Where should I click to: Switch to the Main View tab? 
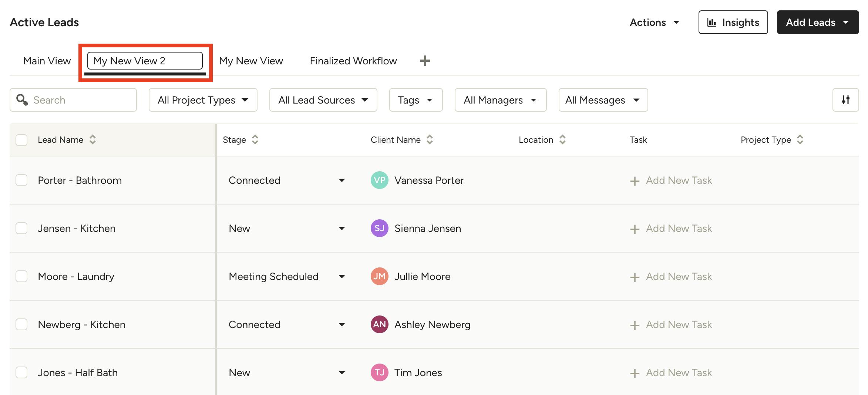[47, 60]
